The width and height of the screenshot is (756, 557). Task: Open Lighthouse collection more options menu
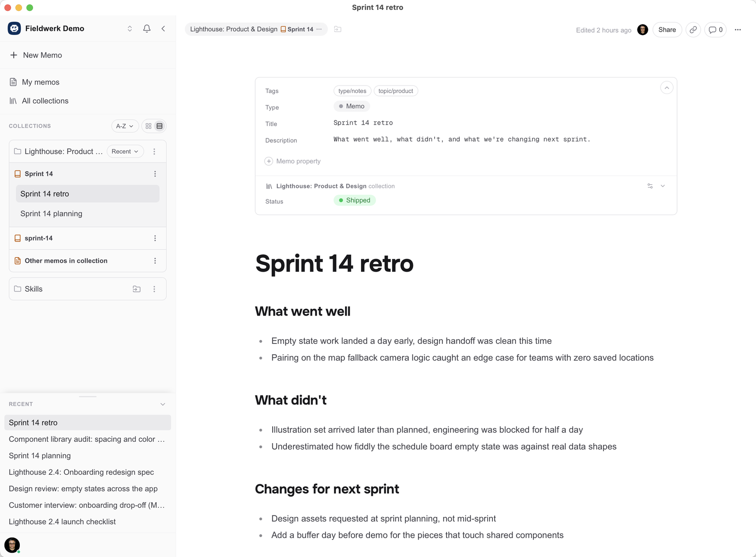[154, 152]
